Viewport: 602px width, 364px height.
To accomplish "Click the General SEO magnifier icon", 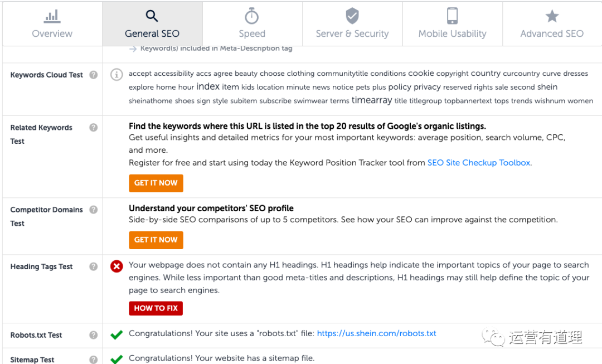I will pos(152,16).
